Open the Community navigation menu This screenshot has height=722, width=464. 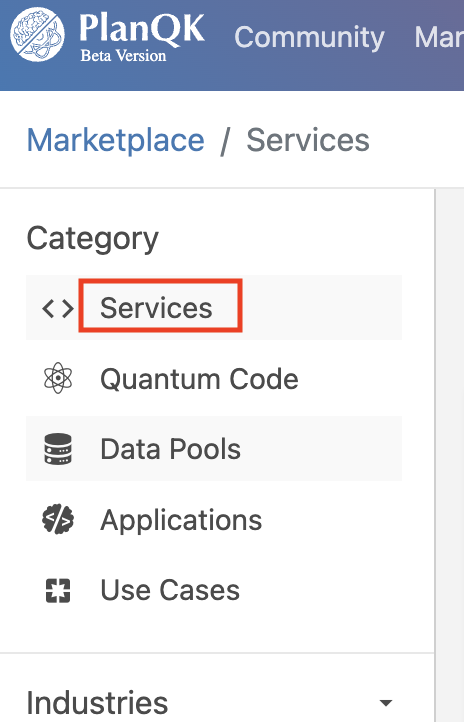click(309, 37)
